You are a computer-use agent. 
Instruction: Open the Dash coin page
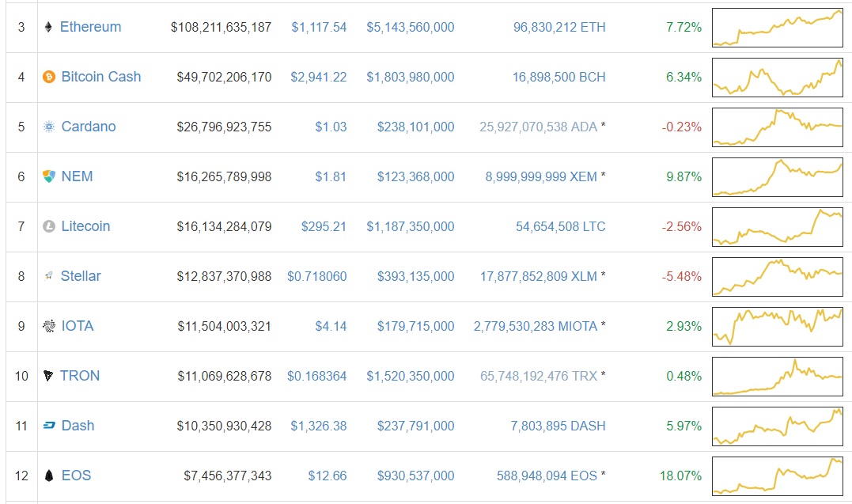[78, 425]
